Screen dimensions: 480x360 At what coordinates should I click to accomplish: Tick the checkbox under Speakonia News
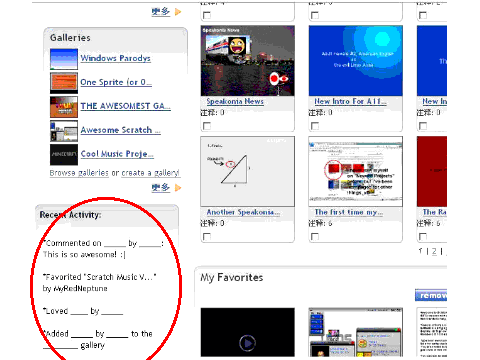[x=207, y=126]
